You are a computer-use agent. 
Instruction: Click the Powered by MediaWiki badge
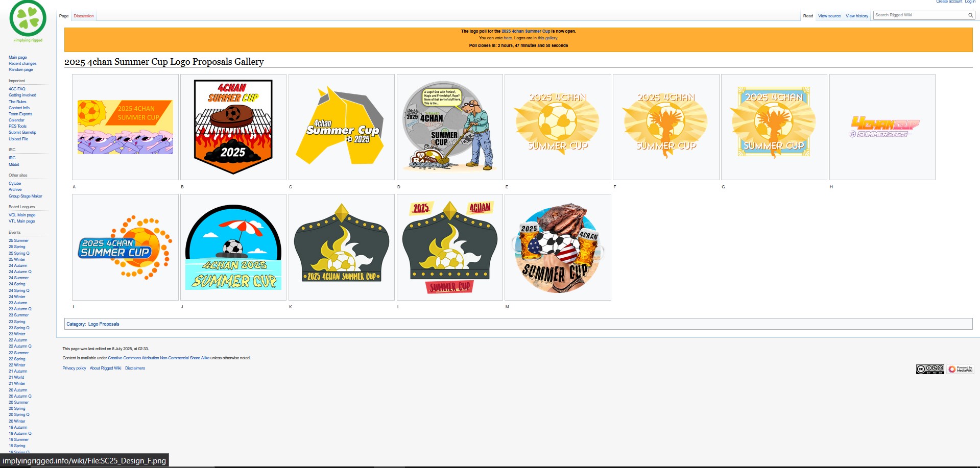961,369
